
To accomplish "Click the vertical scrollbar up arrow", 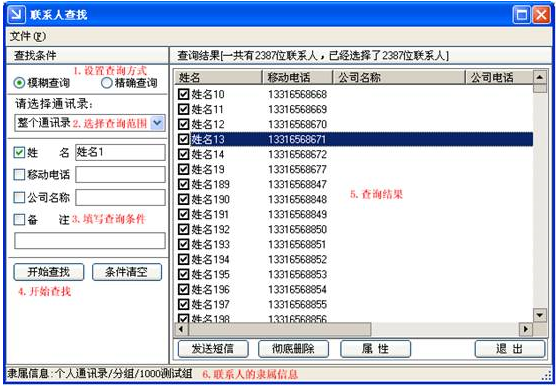I will pyautogui.click(x=540, y=77).
